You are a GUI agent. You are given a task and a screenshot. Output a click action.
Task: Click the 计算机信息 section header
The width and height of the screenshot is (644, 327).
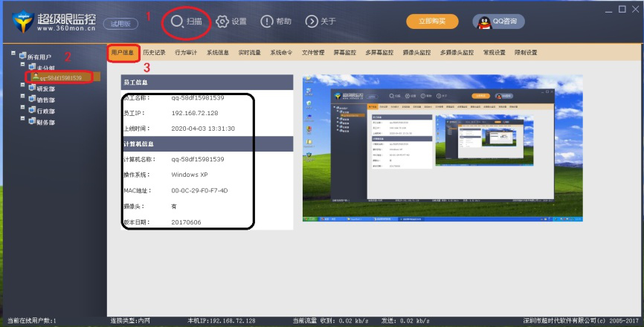pyautogui.click(x=207, y=144)
